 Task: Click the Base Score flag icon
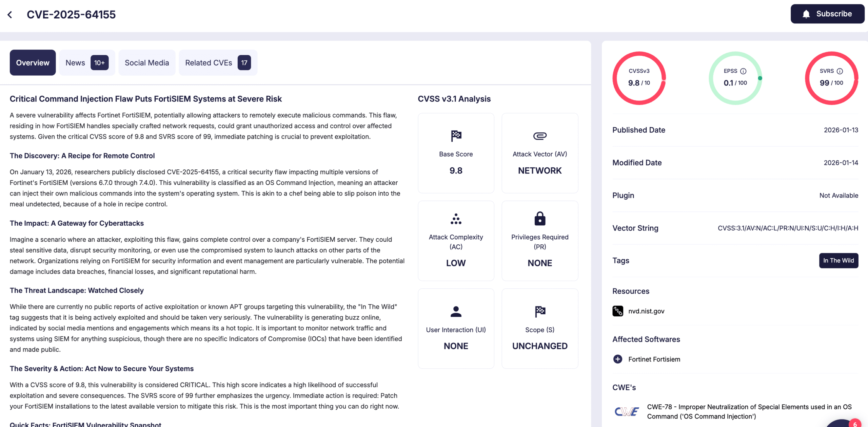(x=456, y=136)
